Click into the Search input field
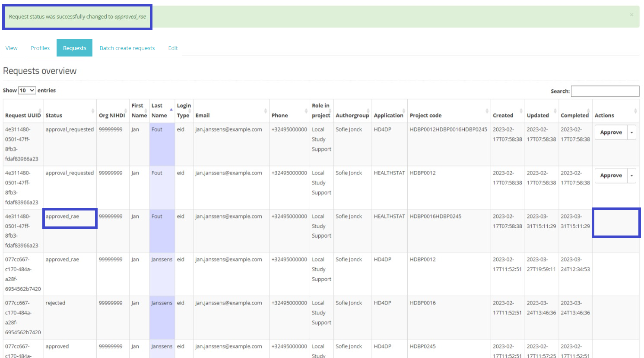Screen dimensions: 644x358 coord(605,91)
